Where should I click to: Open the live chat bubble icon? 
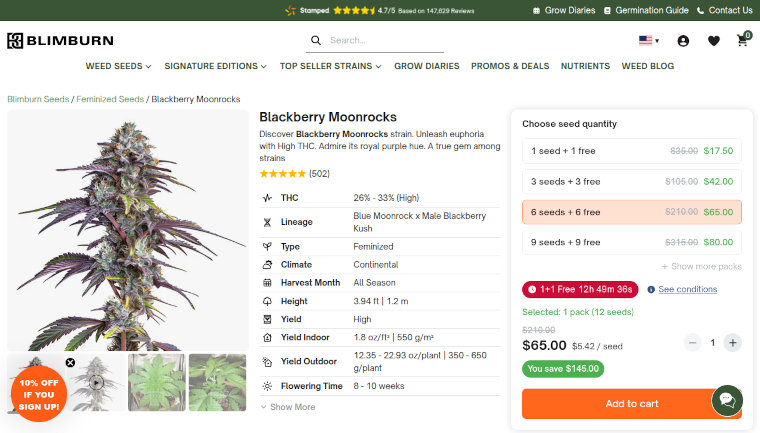pyautogui.click(x=727, y=401)
